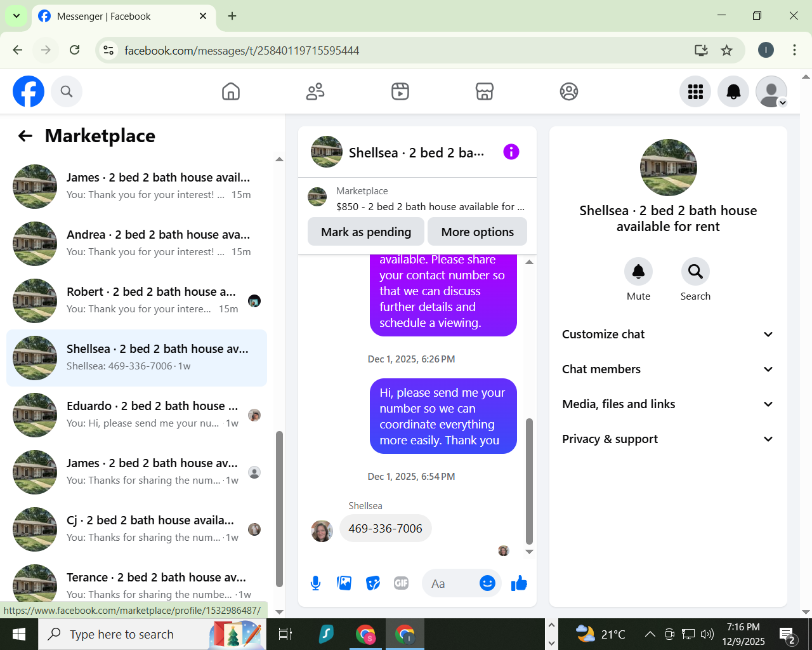
Task: Expand Customize chat section
Action: 668,335
